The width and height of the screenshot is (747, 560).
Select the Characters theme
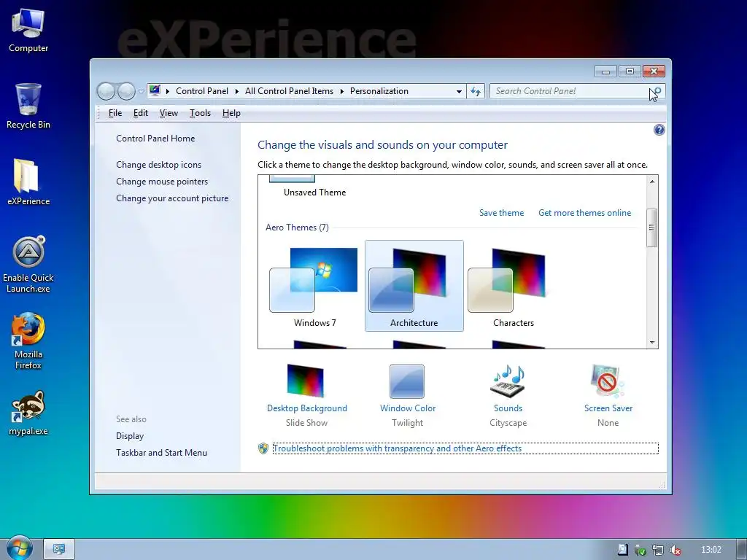coord(513,286)
